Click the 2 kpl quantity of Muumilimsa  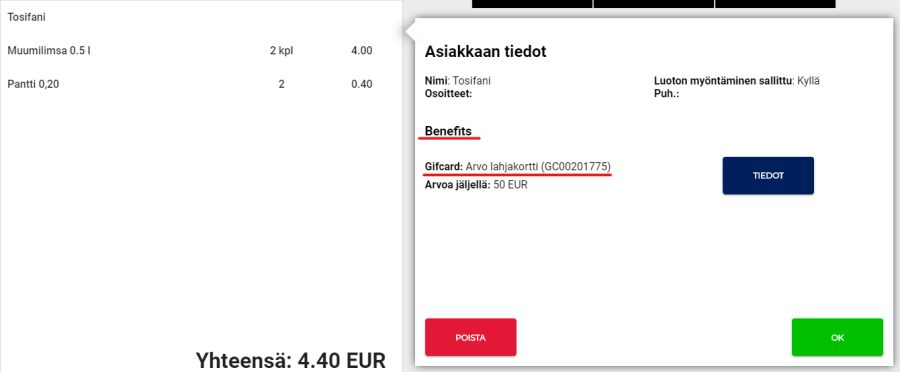[281, 51]
